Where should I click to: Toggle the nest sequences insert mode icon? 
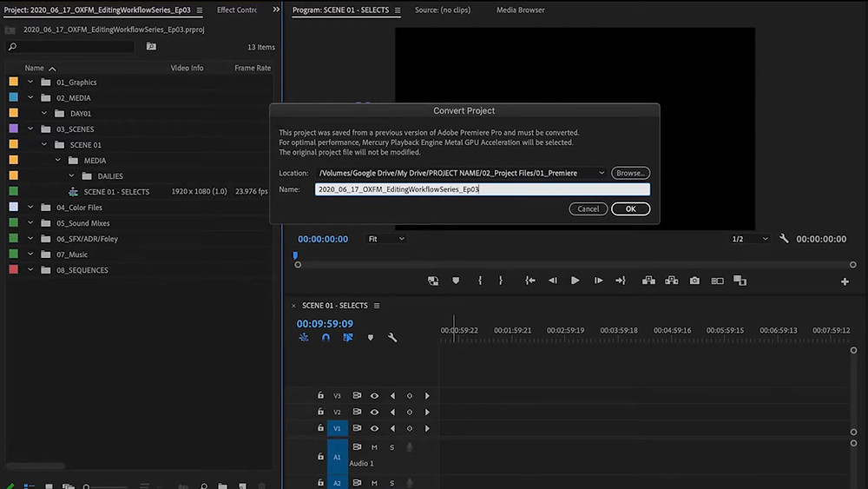click(x=303, y=337)
